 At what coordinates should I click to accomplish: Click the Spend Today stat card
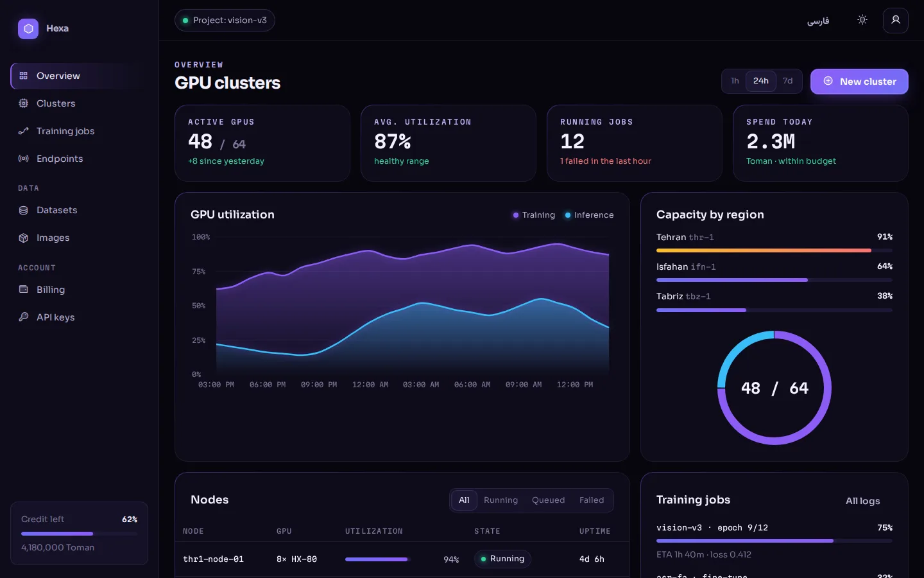(x=821, y=143)
